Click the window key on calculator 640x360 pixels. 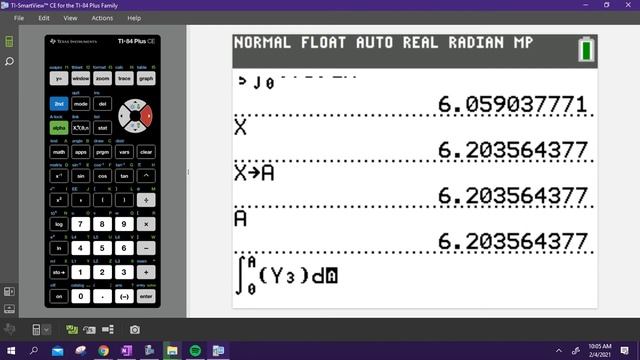(81, 78)
